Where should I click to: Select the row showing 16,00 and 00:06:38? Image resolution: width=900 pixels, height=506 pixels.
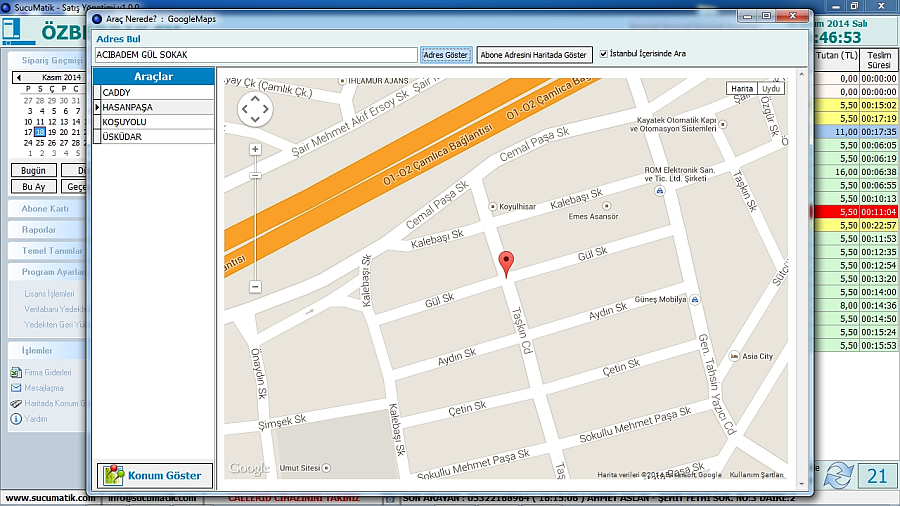(x=856, y=172)
